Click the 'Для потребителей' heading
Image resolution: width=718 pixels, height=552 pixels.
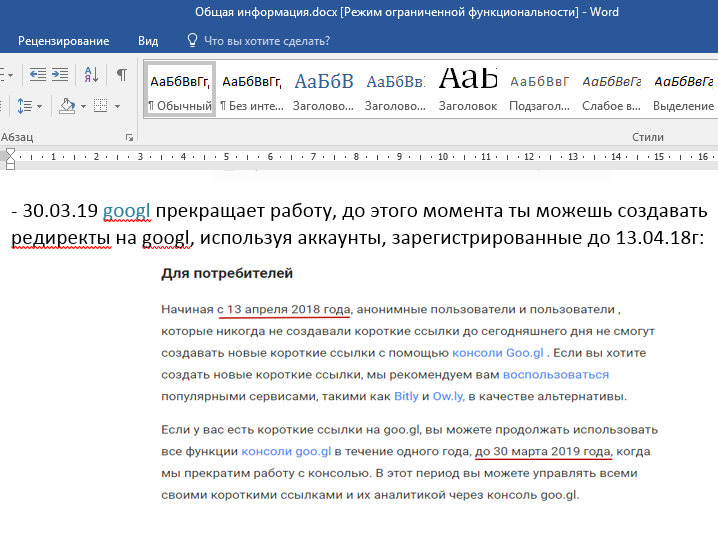click(227, 273)
